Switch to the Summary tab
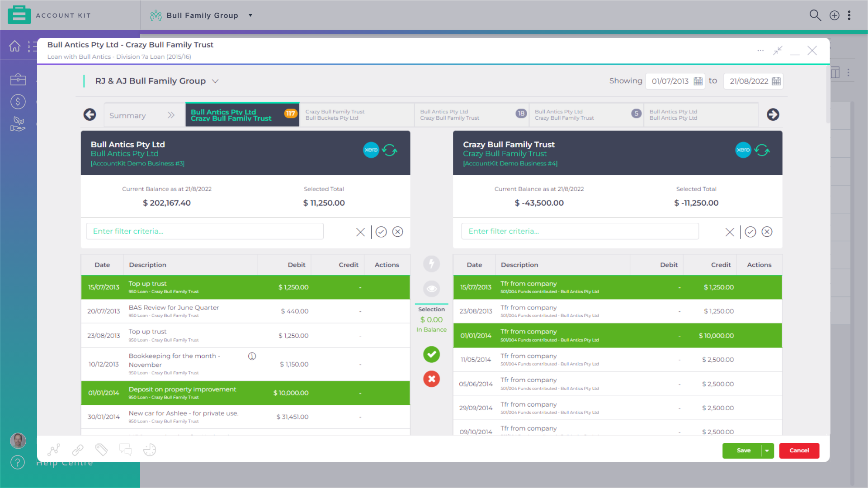868x488 pixels. tap(128, 115)
